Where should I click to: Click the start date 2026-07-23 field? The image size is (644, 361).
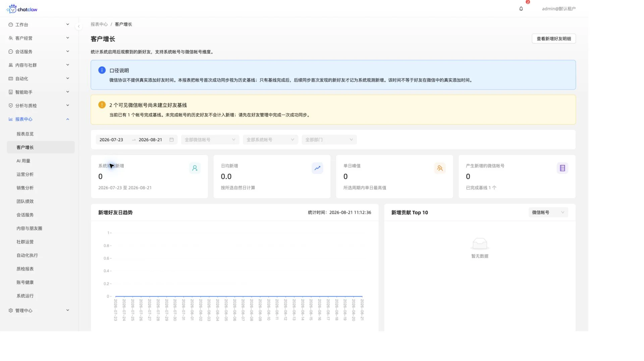click(x=111, y=140)
